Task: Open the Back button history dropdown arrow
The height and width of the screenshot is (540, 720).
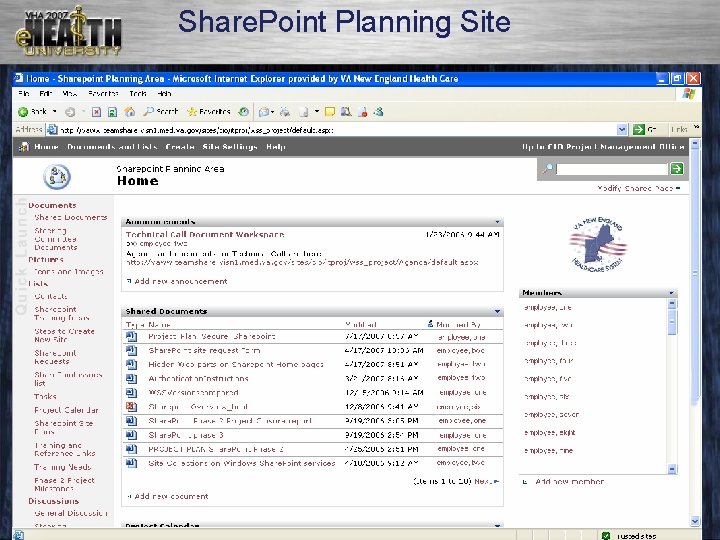Action: (x=55, y=112)
